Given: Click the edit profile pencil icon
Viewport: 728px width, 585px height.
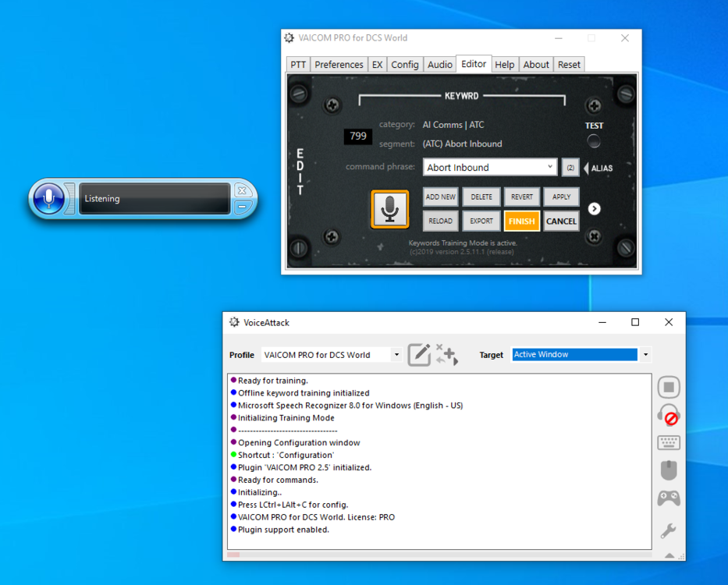Looking at the screenshot, I should [x=419, y=355].
